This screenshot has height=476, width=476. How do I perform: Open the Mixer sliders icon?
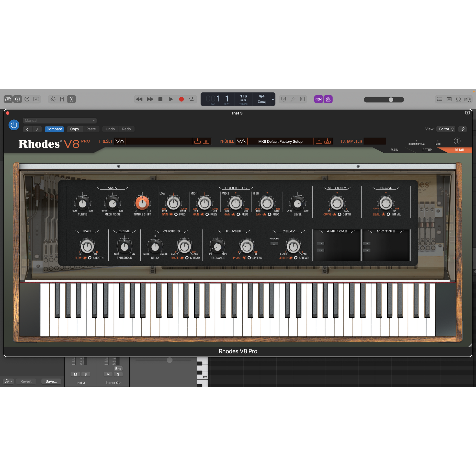point(62,99)
